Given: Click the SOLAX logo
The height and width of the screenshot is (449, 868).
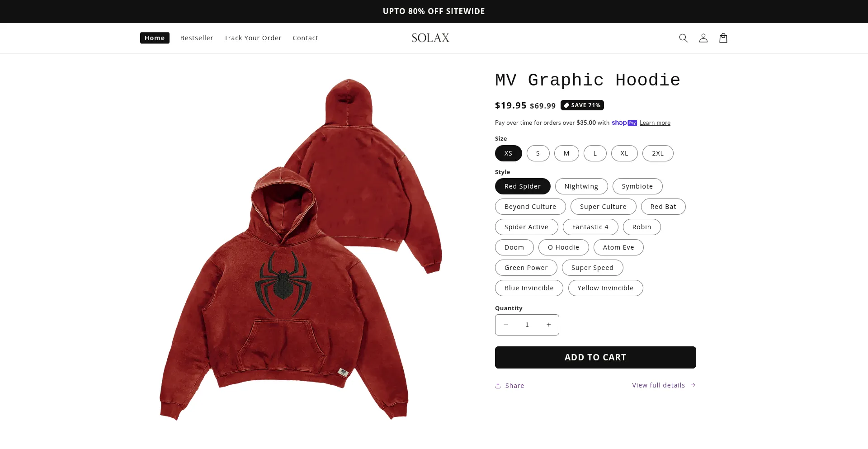Looking at the screenshot, I should [430, 38].
